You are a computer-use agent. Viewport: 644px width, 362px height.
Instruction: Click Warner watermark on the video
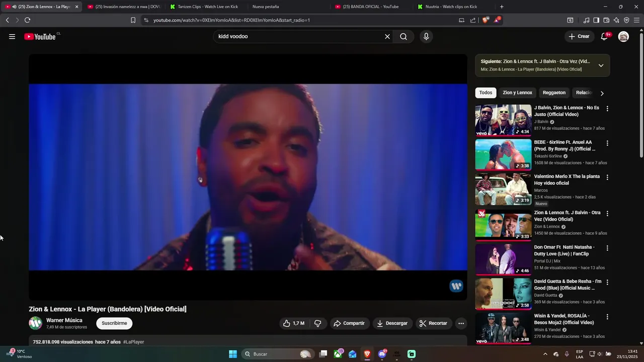click(456, 286)
